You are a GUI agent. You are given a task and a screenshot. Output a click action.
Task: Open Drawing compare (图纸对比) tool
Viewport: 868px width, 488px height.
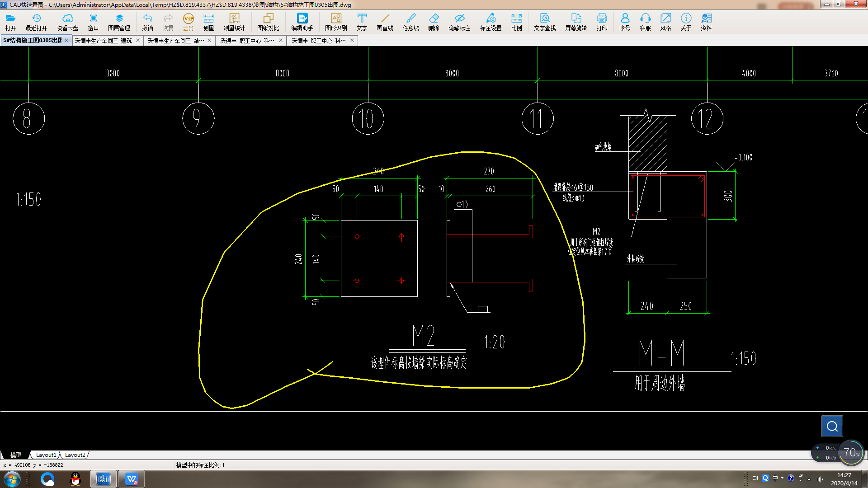[x=268, y=22]
